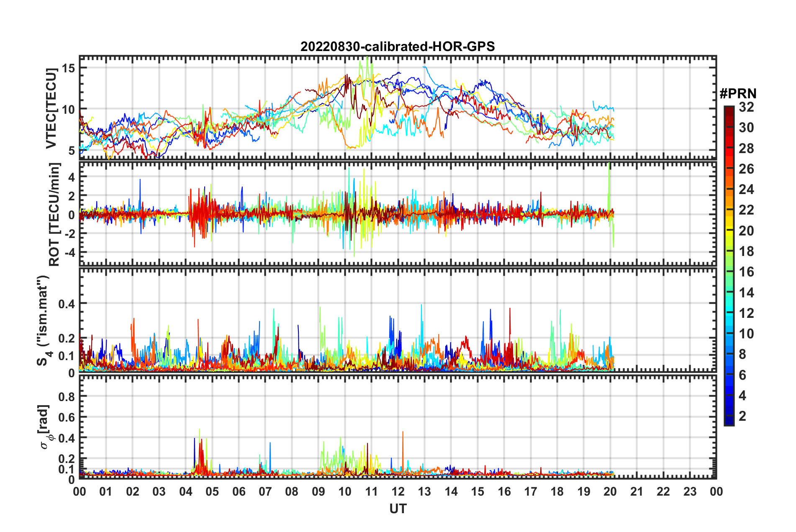This screenshot has width=796, height=532.
Task: Click the VTEC[TECU] y-axis label
Action: coord(51,109)
